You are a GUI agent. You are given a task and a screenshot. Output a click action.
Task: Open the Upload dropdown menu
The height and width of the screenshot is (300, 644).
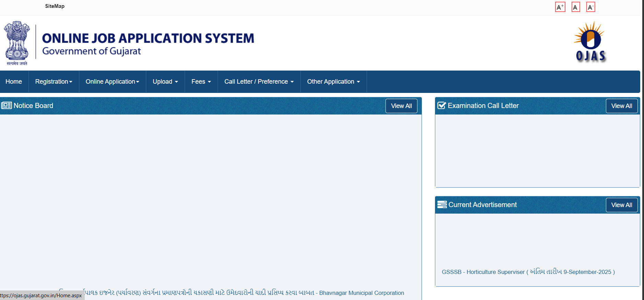pyautogui.click(x=165, y=82)
